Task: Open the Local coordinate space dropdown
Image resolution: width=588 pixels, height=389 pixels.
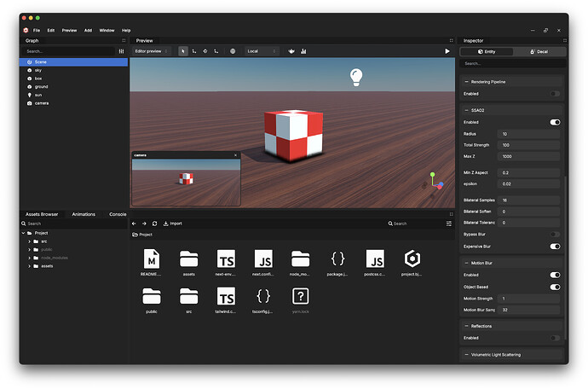Action: [x=262, y=51]
